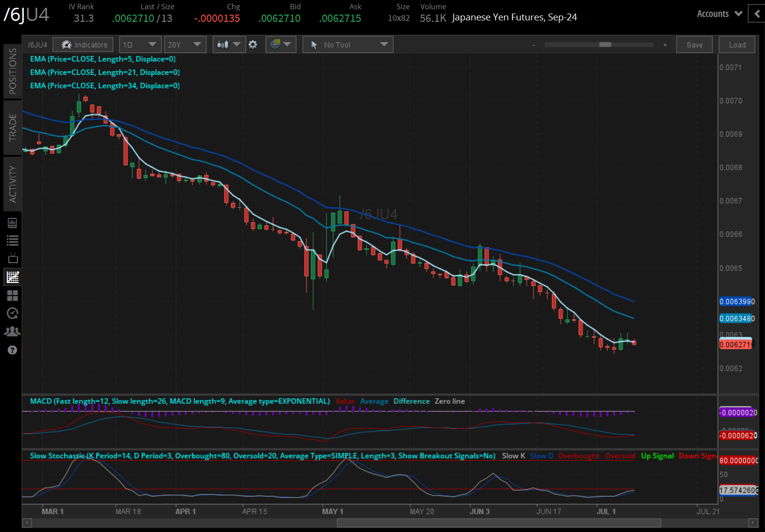The height and width of the screenshot is (532, 765).
Task: Click the MACD Average legend label
Action: point(374,401)
